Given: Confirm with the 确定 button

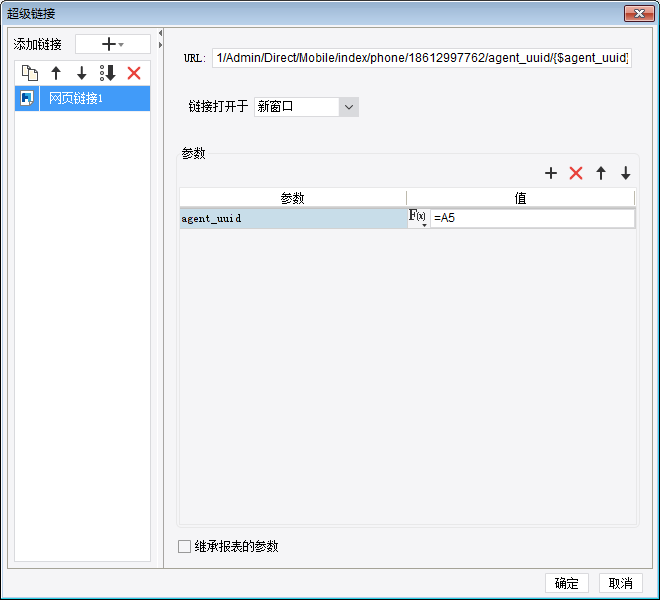Looking at the screenshot, I should tap(567, 583).
